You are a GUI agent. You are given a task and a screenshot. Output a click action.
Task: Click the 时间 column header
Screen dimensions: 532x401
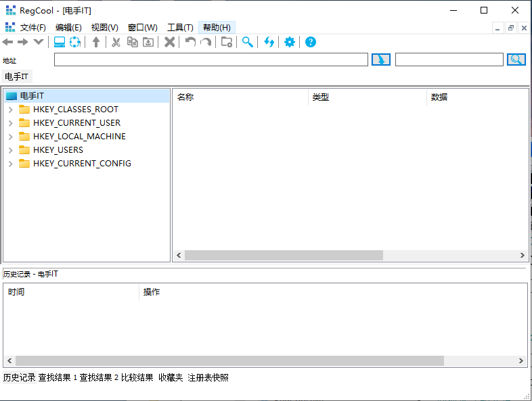click(71, 292)
